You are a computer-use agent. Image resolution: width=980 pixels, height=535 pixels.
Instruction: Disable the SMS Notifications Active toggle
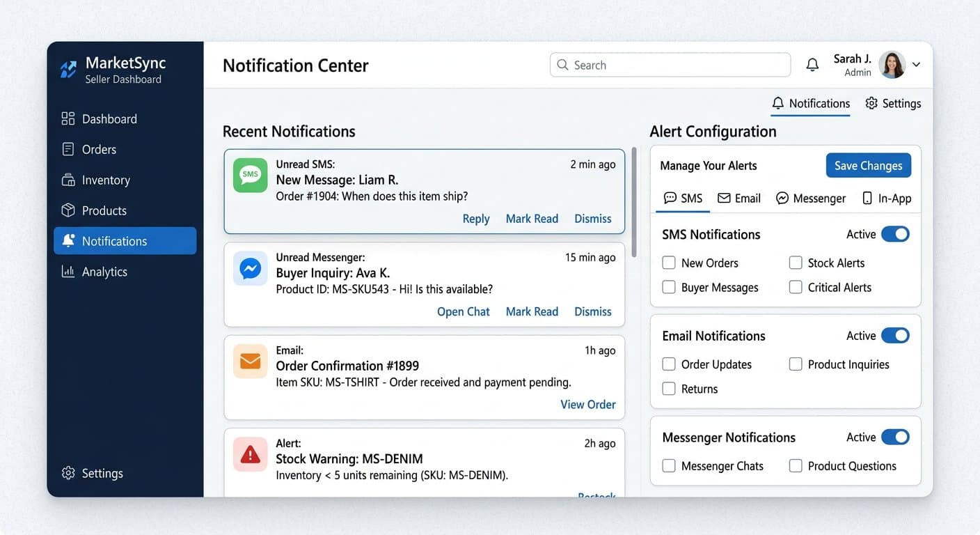point(895,234)
